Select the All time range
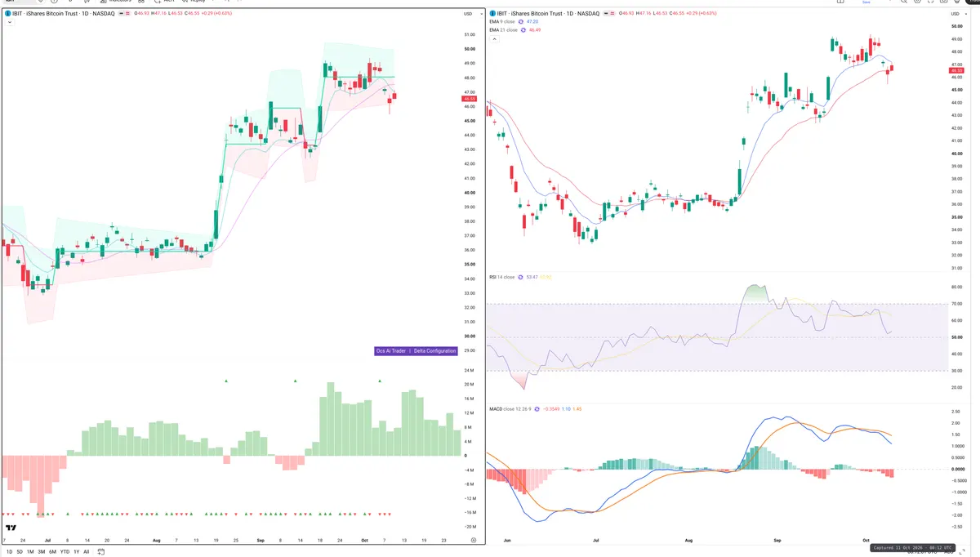The image size is (980, 557). [87, 552]
